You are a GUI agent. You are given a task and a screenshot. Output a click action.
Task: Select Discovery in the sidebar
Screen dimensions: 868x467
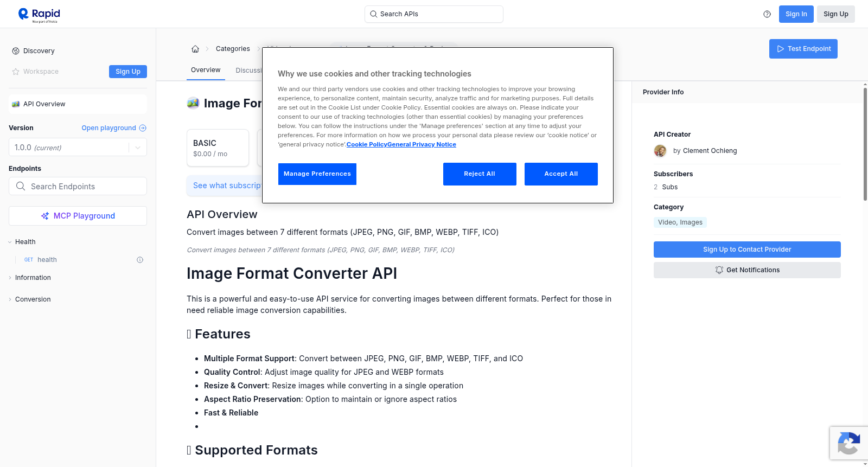click(x=39, y=51)
